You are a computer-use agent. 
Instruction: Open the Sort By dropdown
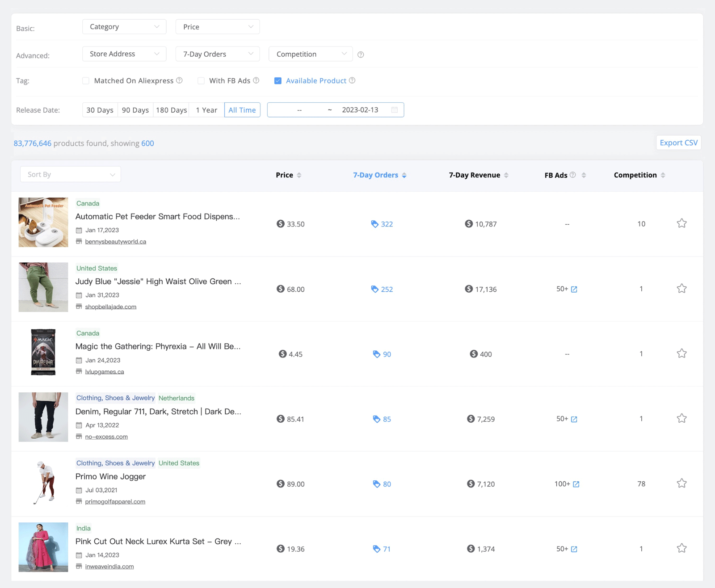(x=71, y=174)
